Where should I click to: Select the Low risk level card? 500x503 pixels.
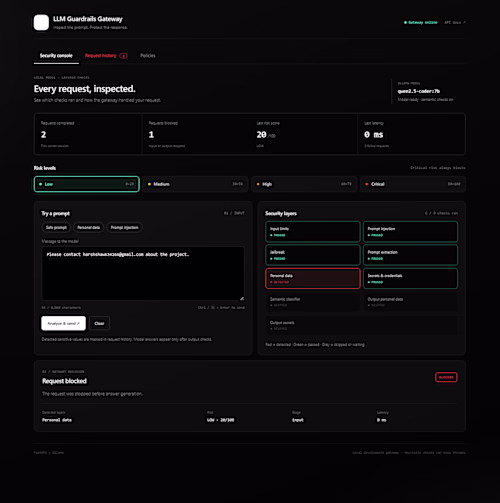point(87,184)
